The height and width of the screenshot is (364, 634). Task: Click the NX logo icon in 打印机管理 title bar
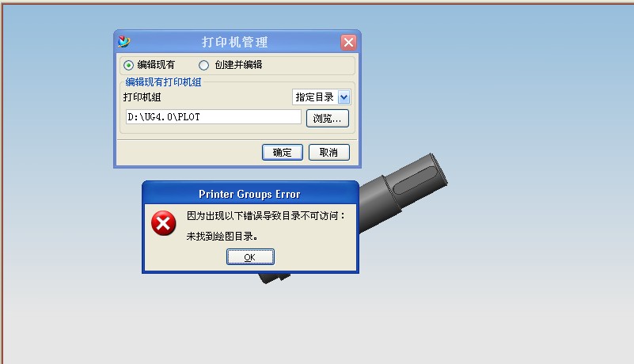pyautogui.click(x=123, y=41)
